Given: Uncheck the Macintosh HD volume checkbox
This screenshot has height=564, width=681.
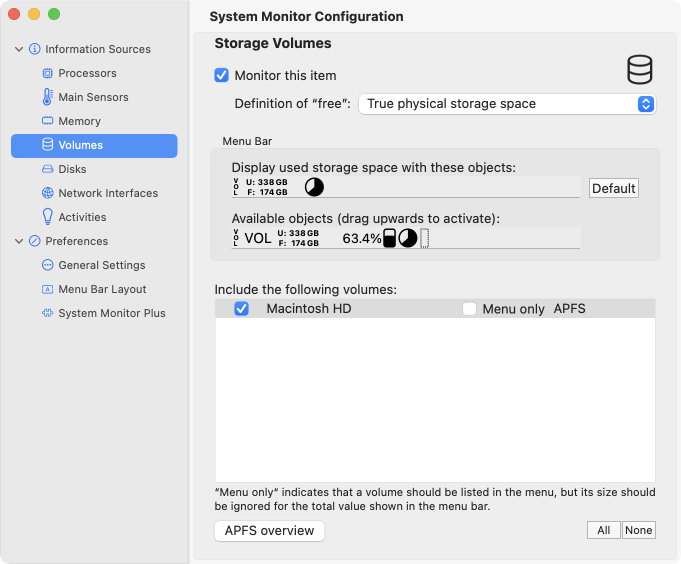Looking at the screenshot, I should pos(241,309).
